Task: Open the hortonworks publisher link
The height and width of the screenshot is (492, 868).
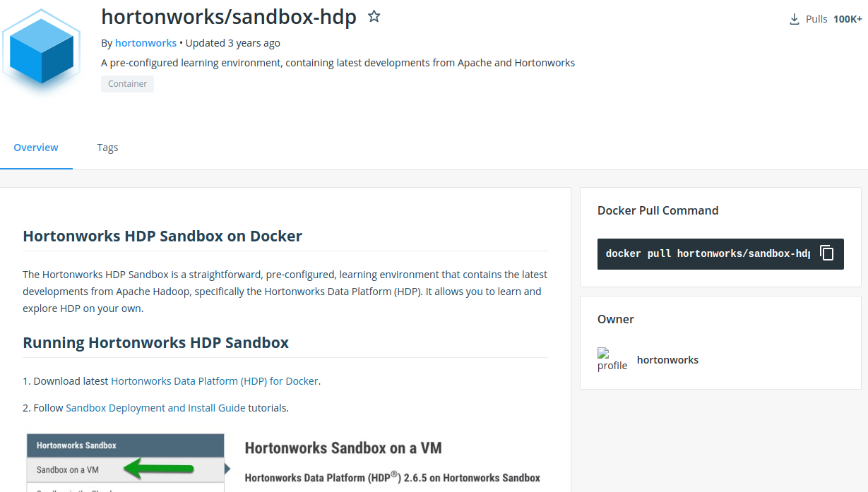Action: click(x=146, y=43)
